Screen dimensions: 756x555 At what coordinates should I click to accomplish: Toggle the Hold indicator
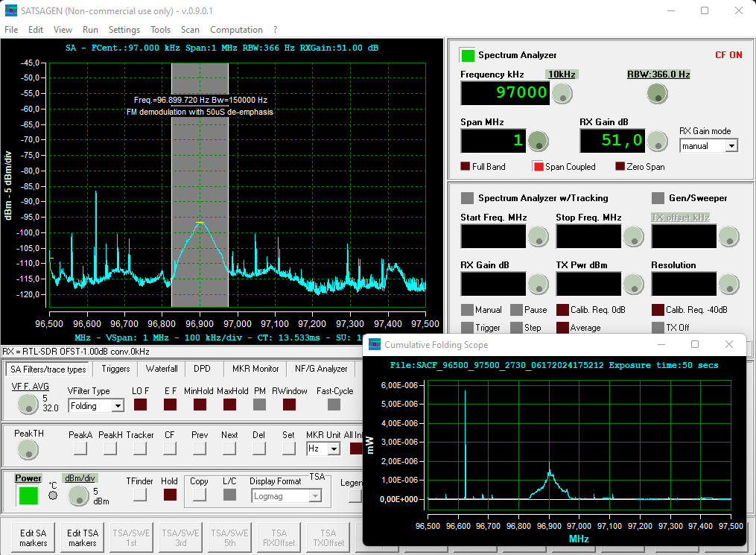click(170, 495)
